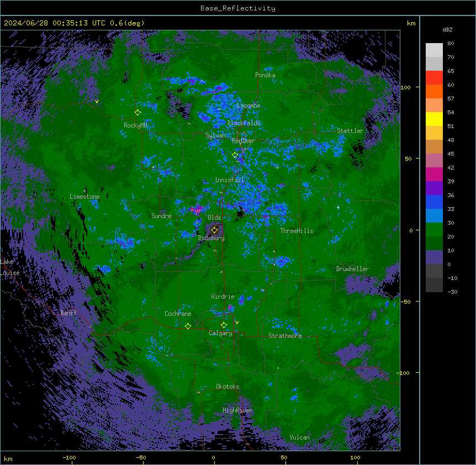Click the Base_Reflectivity title text

[238, 8]
